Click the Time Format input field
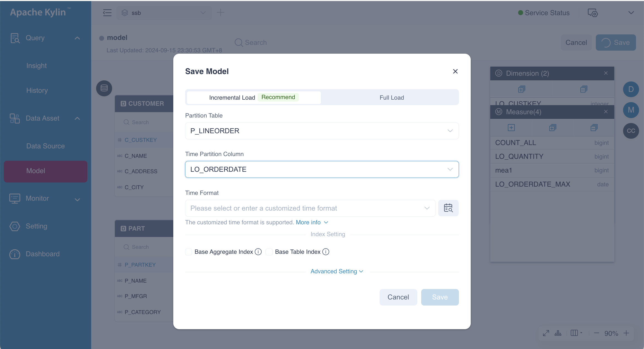Screen dimensions: 644x349 click(306, 208)
